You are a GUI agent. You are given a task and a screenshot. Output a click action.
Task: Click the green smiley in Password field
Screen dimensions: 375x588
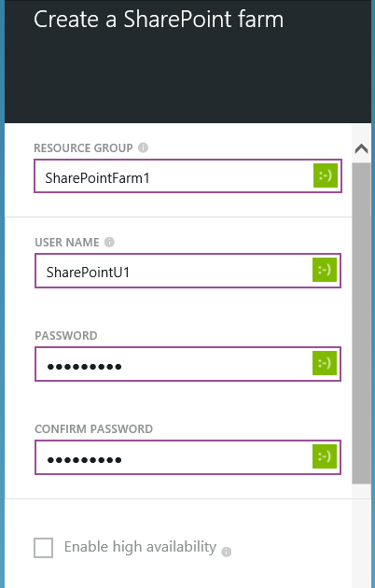point(325,363)
